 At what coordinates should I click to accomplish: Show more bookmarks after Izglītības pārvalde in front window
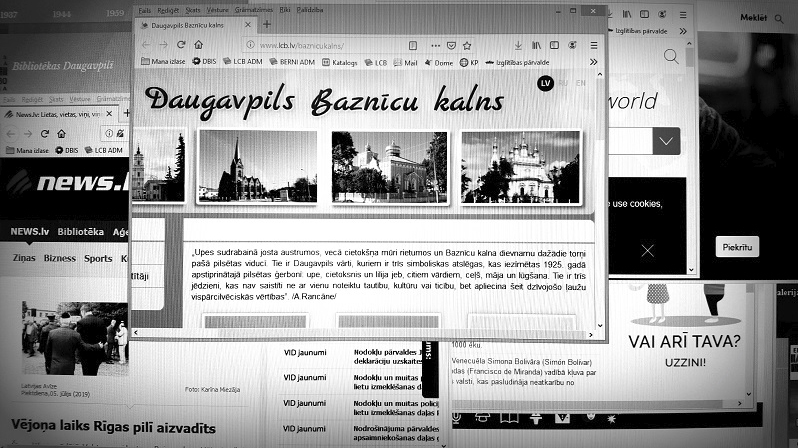tap(593, 62)
